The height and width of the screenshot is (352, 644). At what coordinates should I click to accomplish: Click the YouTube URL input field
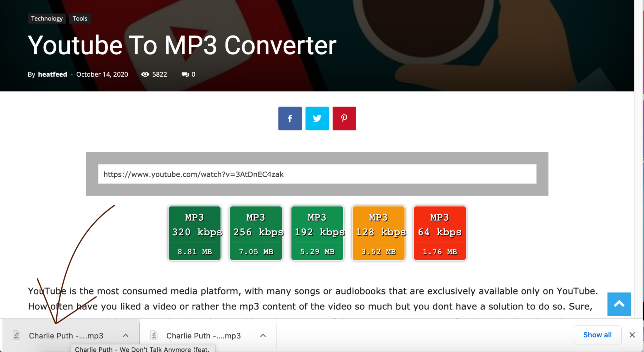(x=317, y=174)
